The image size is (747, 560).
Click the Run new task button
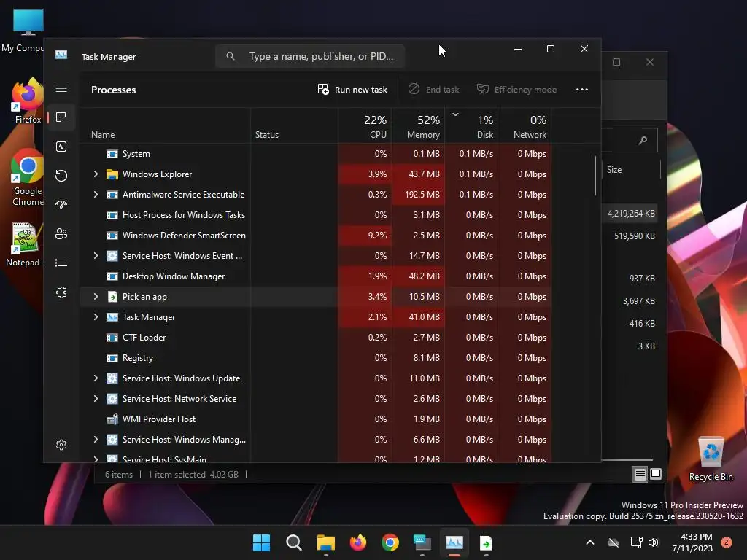tap(352, 90)
